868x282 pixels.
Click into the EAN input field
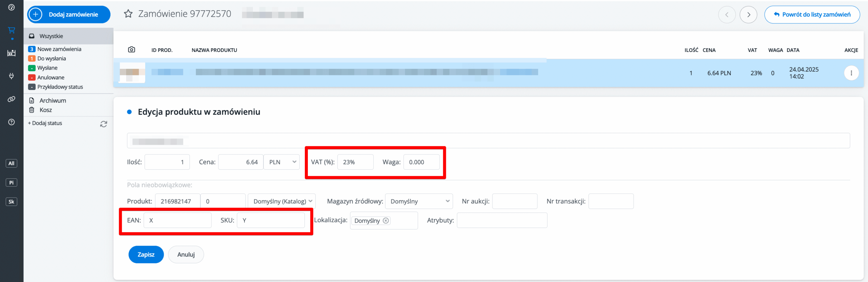(177, 221)
